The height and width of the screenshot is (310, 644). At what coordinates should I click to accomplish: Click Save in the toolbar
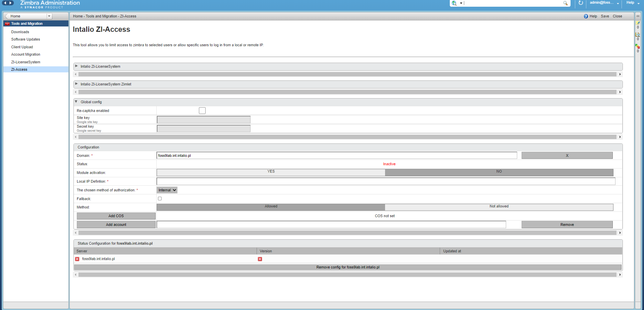[605, 16]
